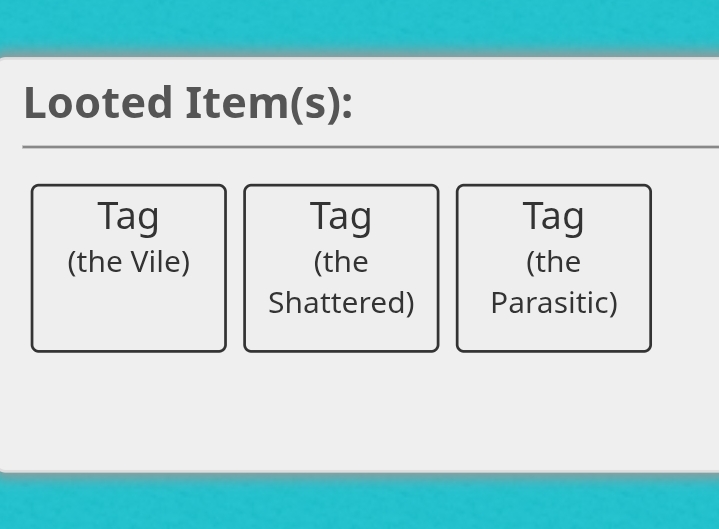Pick the Tag (the Shattered) looted item
This screenshot has height=529, width=719.
[x=341, y=268]
